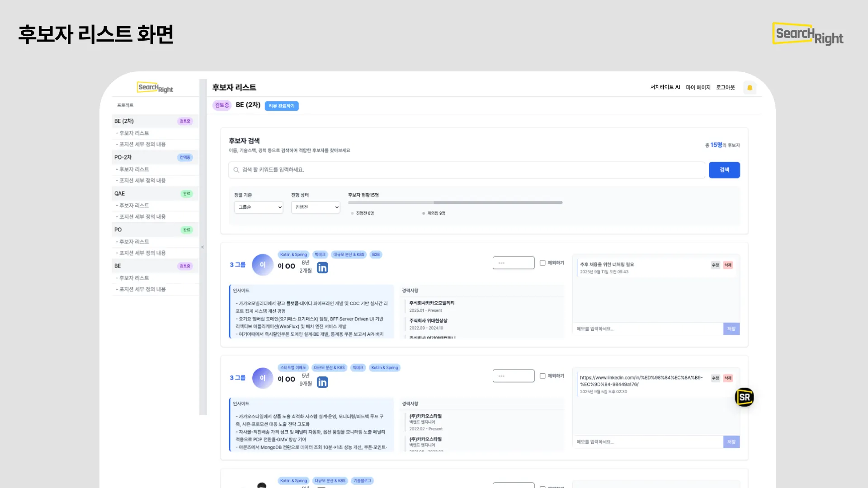Click the 리뷰 완료하기 button
868x488 pixels.
click(x=282, y=106)
